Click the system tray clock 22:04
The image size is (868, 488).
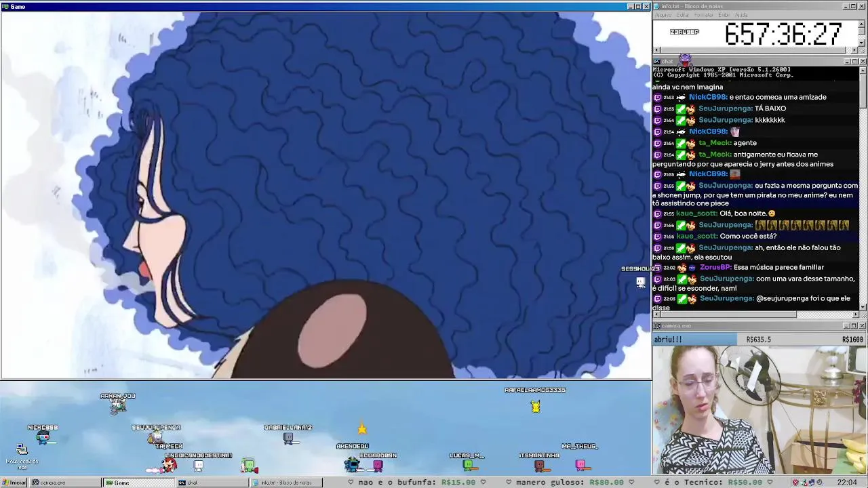click(846, 483)
